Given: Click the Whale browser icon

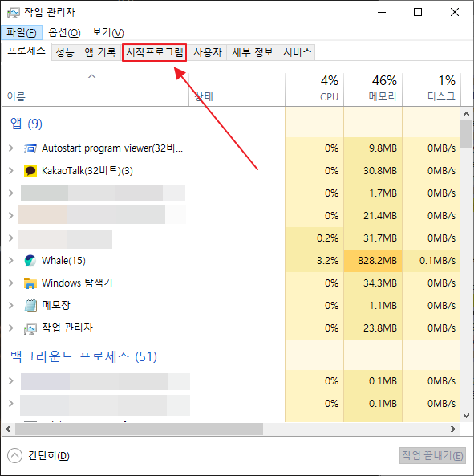Looking at the screenshot, I should (30, 261).
